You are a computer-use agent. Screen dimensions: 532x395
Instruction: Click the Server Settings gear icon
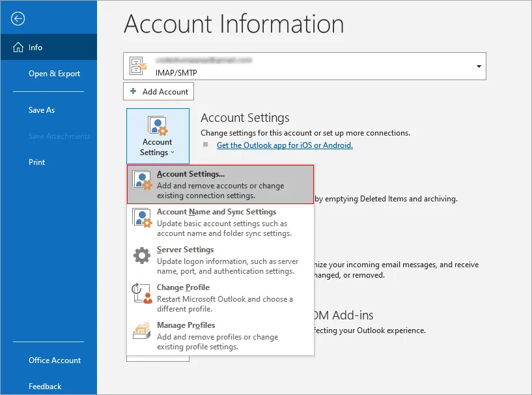click(x=142, y=256)
